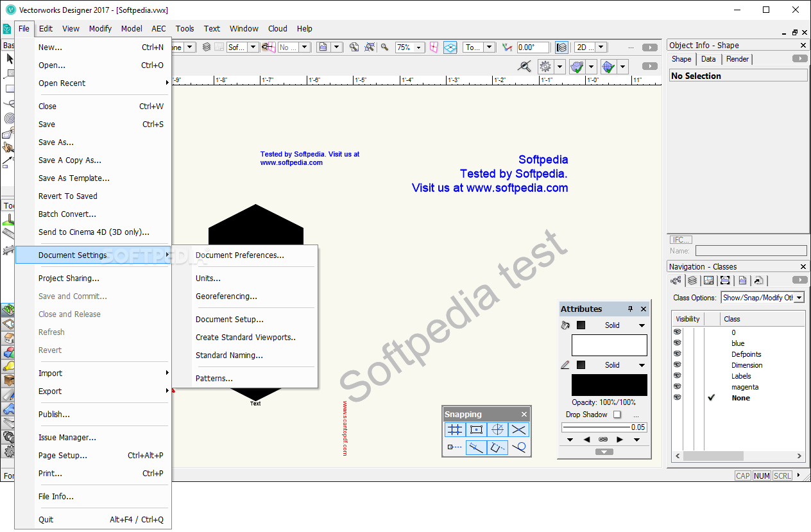Viewport: 811px width, 532px height.
Task: Toggle visibility eye for magenta class
Action: [x=677, y=387]
